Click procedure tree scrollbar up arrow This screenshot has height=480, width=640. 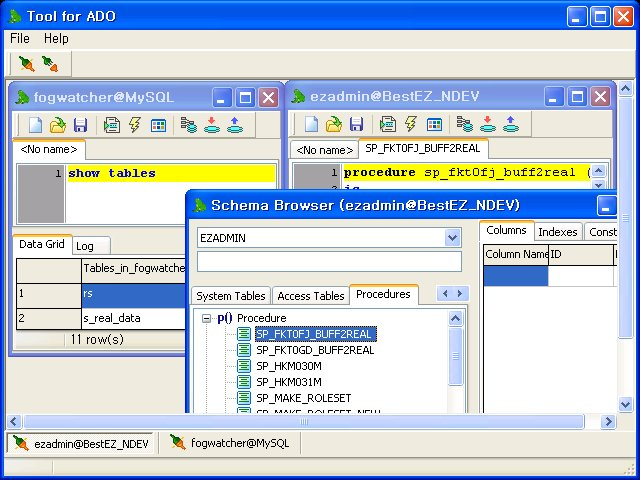pos(455,318)
